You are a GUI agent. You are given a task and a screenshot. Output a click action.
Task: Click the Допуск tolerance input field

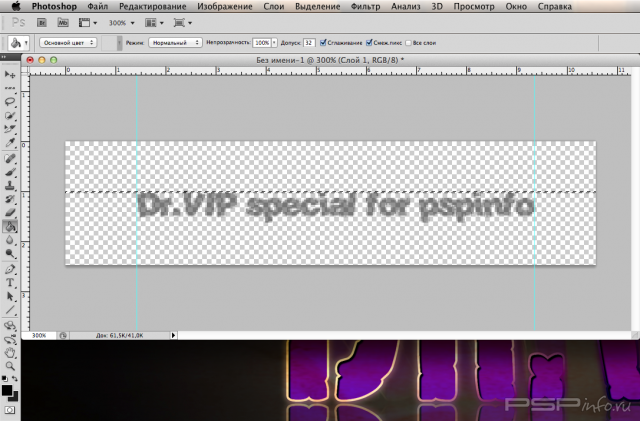point(309,43)
